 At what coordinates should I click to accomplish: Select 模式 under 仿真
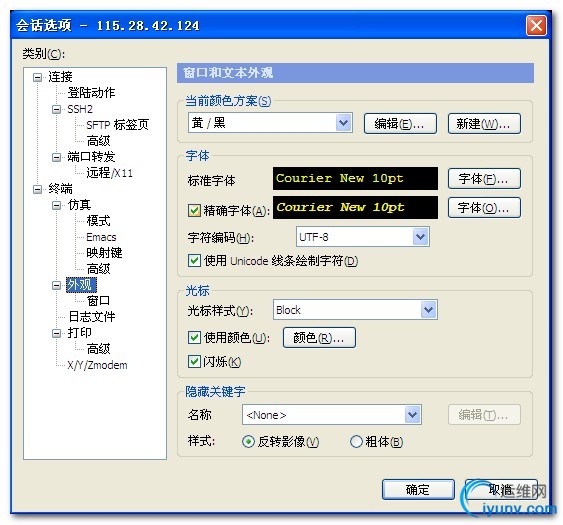coord(98,221)
